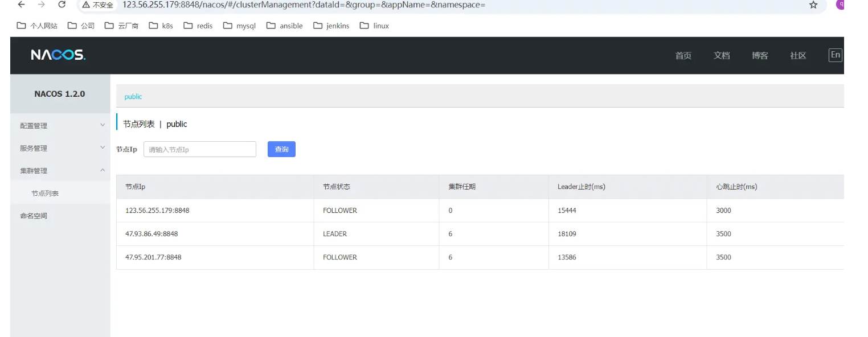Click the Leader timeout value 15444
Screen dimensions: 868x337
(x=567, y=211)
